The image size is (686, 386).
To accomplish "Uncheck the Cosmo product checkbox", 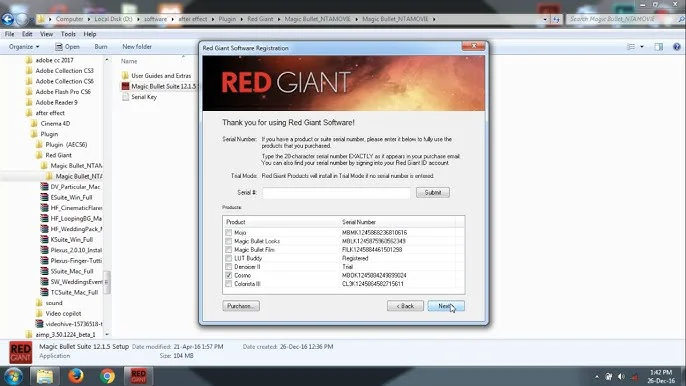I will click(x=228, y=275).
